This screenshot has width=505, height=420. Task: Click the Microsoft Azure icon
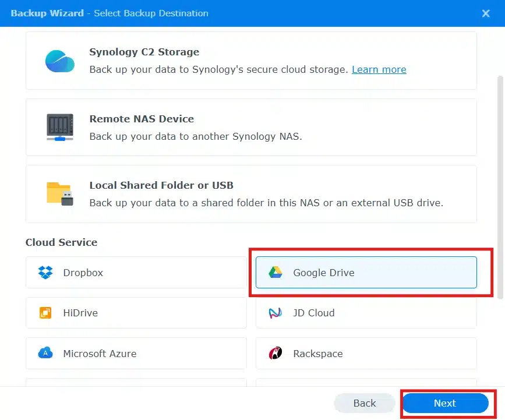point(43,353)
